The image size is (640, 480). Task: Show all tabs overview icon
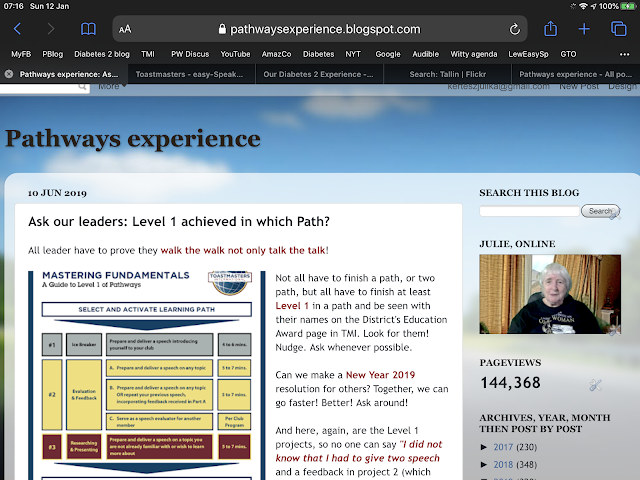pyautogui.click(x=619, y=29)
